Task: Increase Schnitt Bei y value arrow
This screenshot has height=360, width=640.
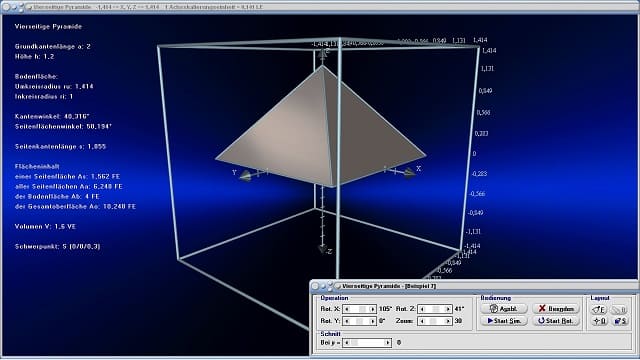Action: (387, 342)
